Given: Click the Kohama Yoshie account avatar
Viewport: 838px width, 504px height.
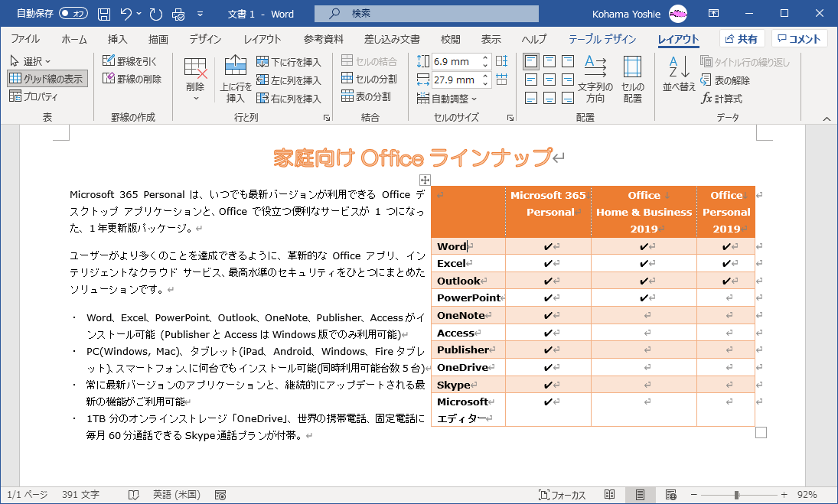Looking at the screenshot, I should [677, 14].
